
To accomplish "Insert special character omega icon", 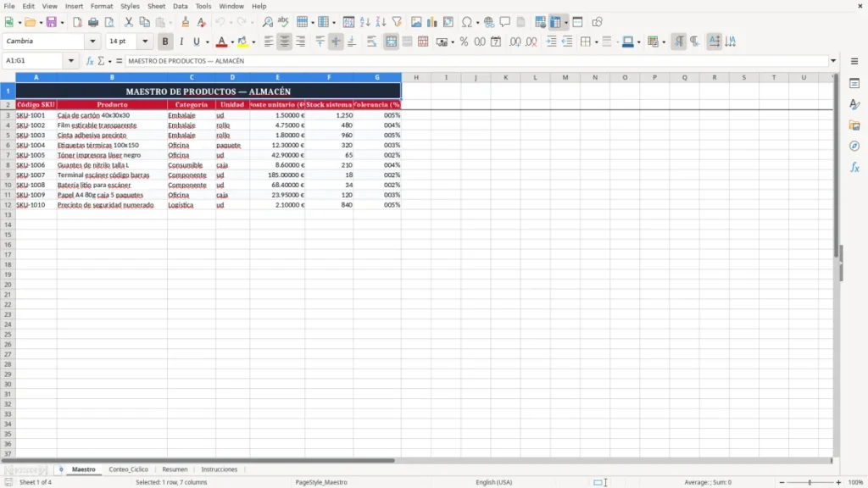I will [x=467, y=22].
